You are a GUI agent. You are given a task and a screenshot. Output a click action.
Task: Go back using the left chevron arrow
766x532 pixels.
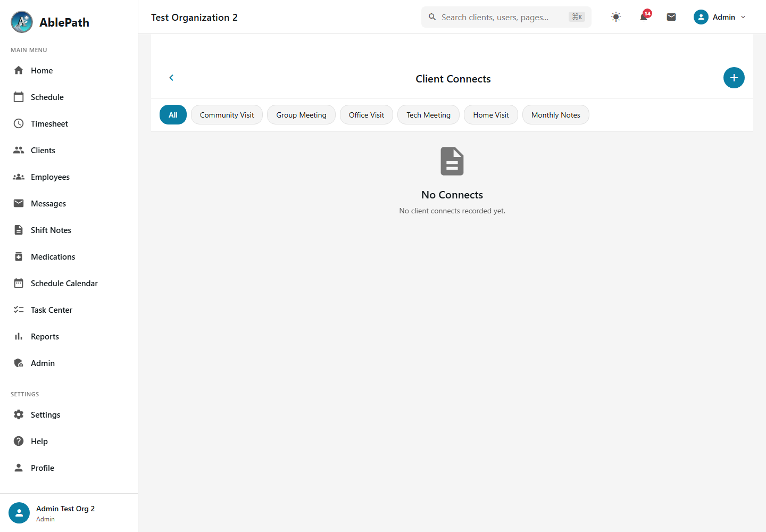pyautogui.click(x=171, y=78)
